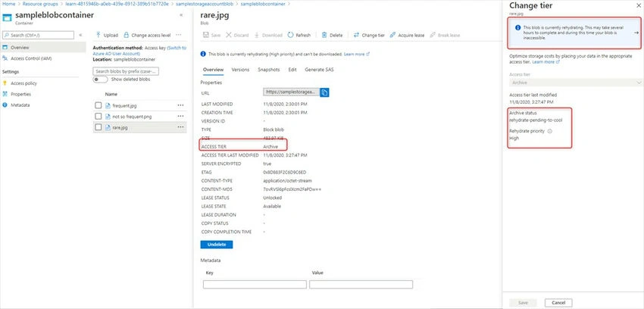Screen dimensions: 644x309
Task: Open context menu ellipsis for frequent.jpg
Action: [180, 105]
